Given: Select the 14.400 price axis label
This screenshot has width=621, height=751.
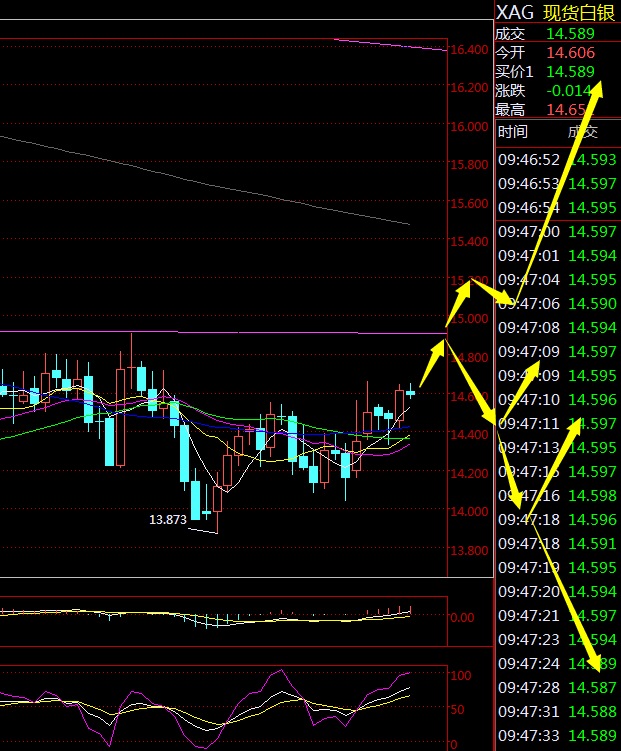Looking at the screenshot, I should pyautogui.click(x=469, y=435).
